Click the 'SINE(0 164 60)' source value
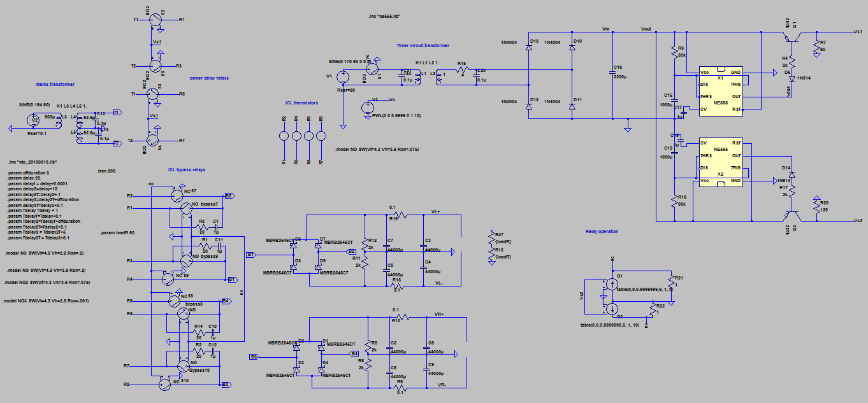 pos(34,104)
